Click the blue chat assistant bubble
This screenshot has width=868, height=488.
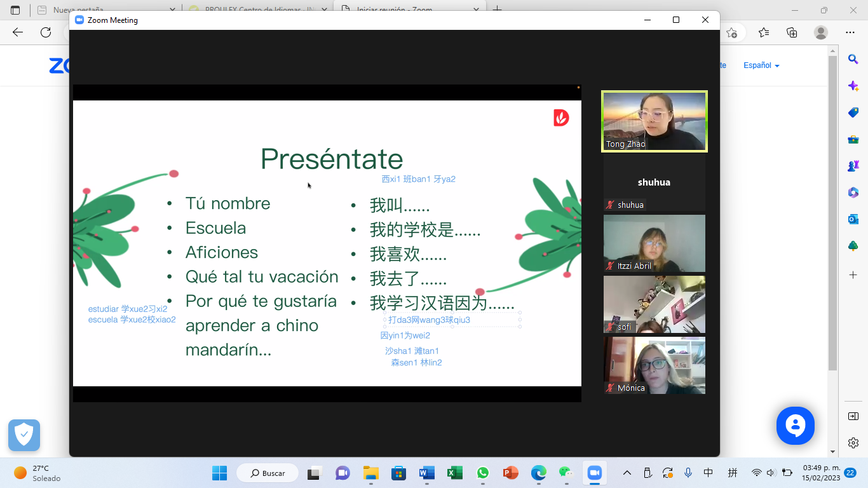(x=795, y=426)
